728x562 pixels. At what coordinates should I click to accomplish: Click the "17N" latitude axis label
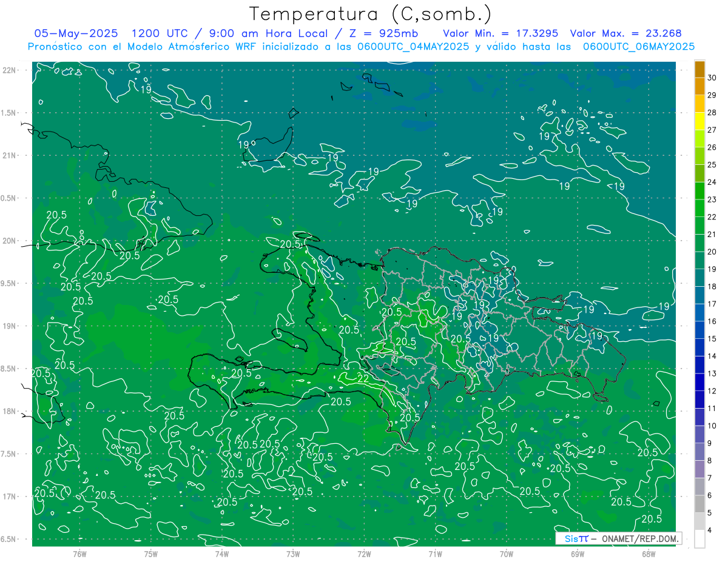[9, 497]
